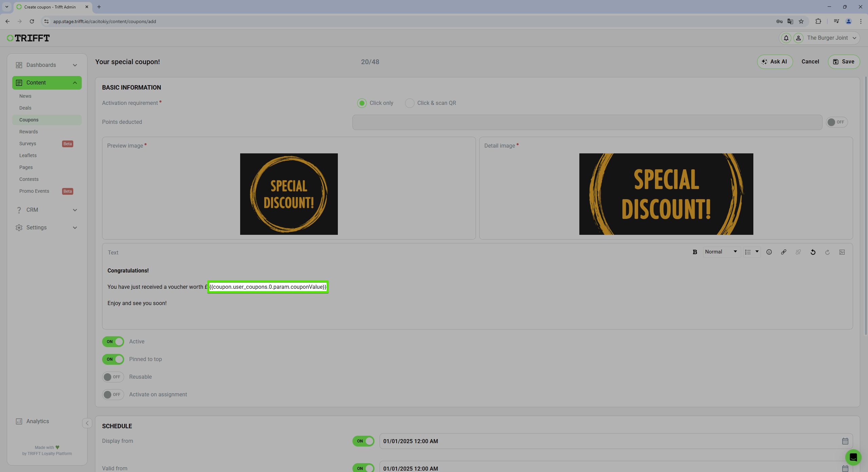The height and width of the screenshot is (472, 868).
Task: Select Rewards from the sidebar
Action: [x=28, y=131]
